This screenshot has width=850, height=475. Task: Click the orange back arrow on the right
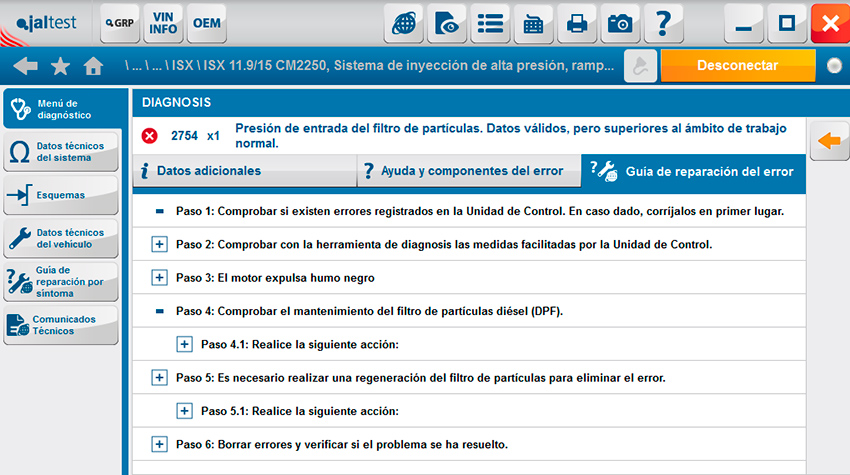pos(829,141)
